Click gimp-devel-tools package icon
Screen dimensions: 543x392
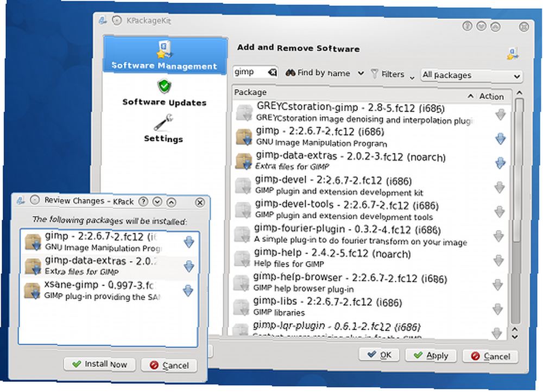(243, 210)
